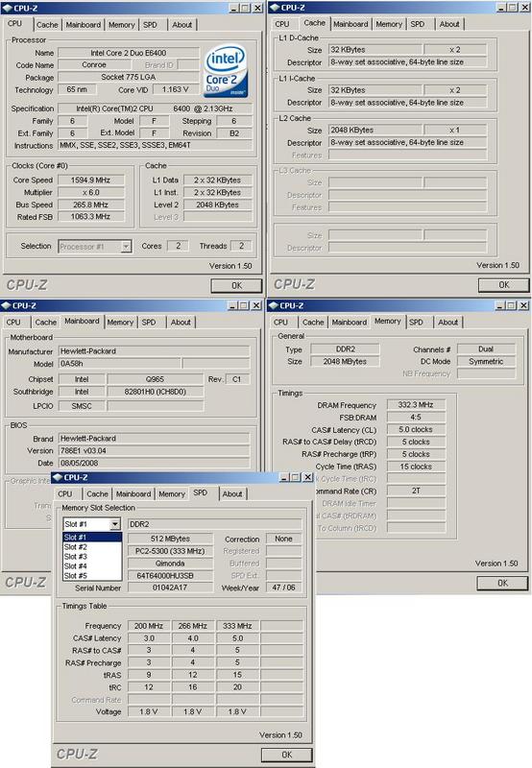This screenshot has width=532, height=768.
Task: Click the southbridge value 82801HO (ICH8DO)
Action: [155, 392]
